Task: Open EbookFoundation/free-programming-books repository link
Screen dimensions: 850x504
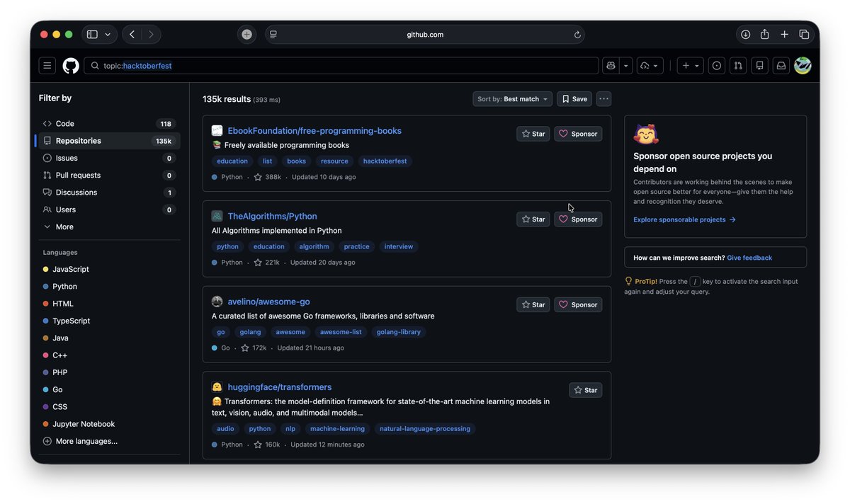Action: [314, 131]
